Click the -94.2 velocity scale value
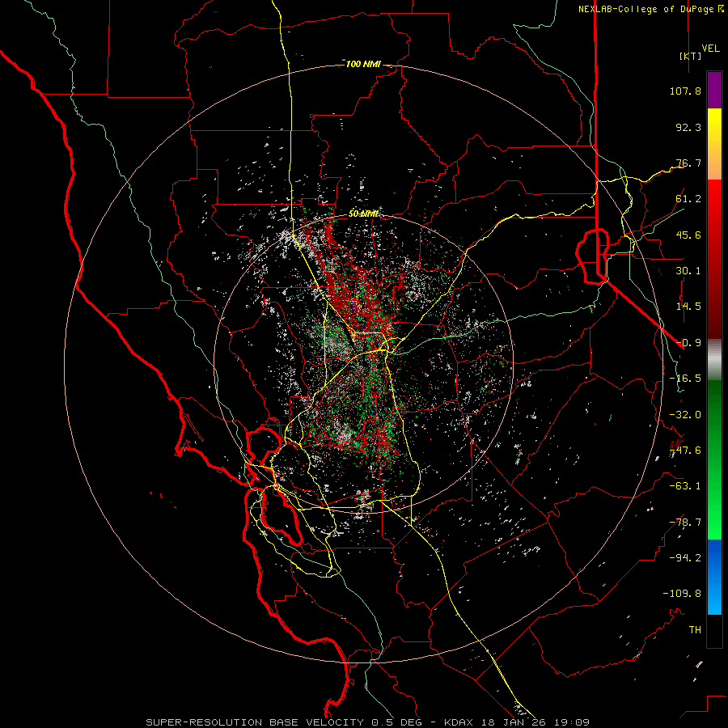 tap(685, 557)
